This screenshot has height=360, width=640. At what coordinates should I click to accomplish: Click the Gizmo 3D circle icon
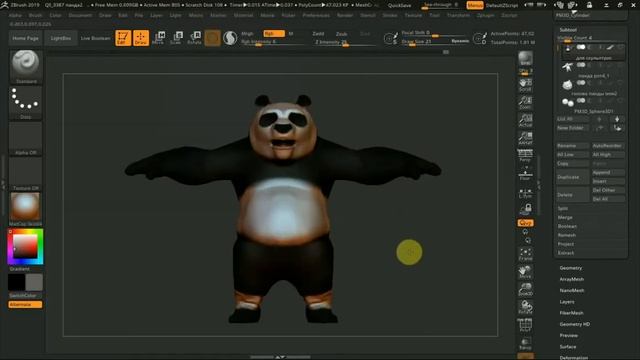coord(212,38)
